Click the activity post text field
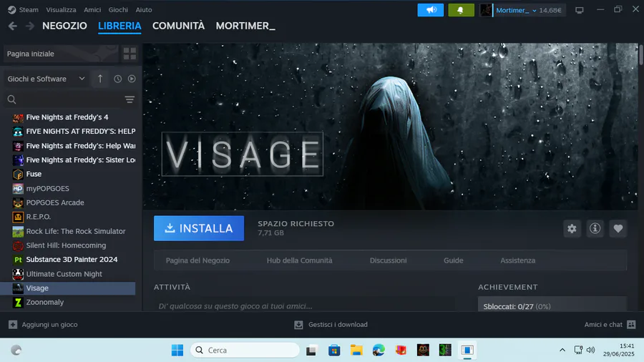 click(x=304, y=305)
